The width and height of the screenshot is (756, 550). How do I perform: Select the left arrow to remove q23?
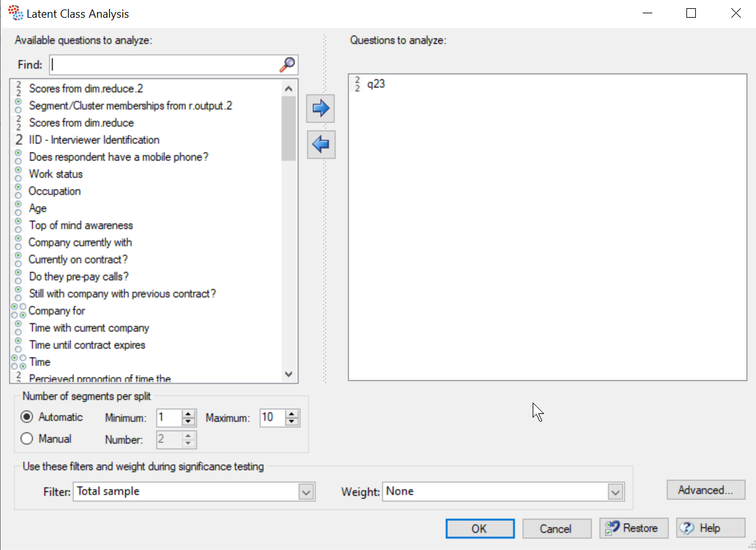pyautogui.click(x=320, y=144)
